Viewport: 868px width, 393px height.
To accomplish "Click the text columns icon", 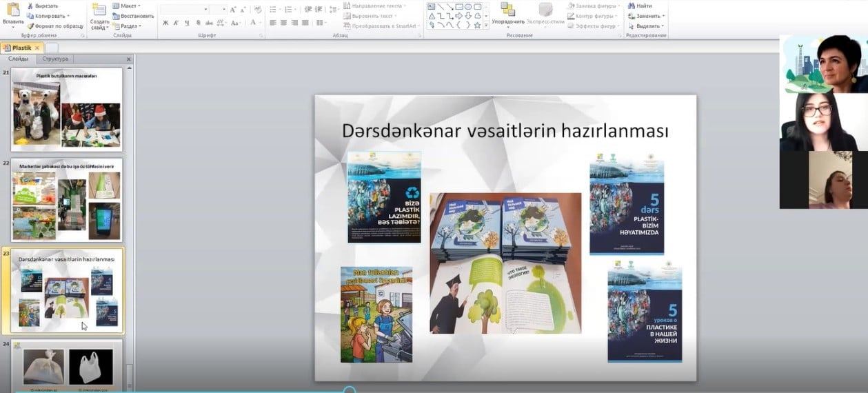I will (x=321, y=23).
